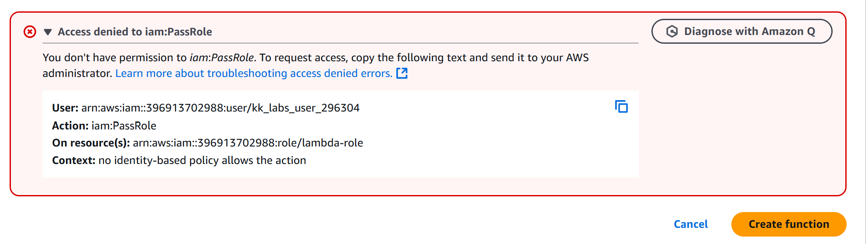Click the iam:PassRole value beside Action
Image resolution: width=868 pixels, height=244 pixels.
click(x=124, y=126)
